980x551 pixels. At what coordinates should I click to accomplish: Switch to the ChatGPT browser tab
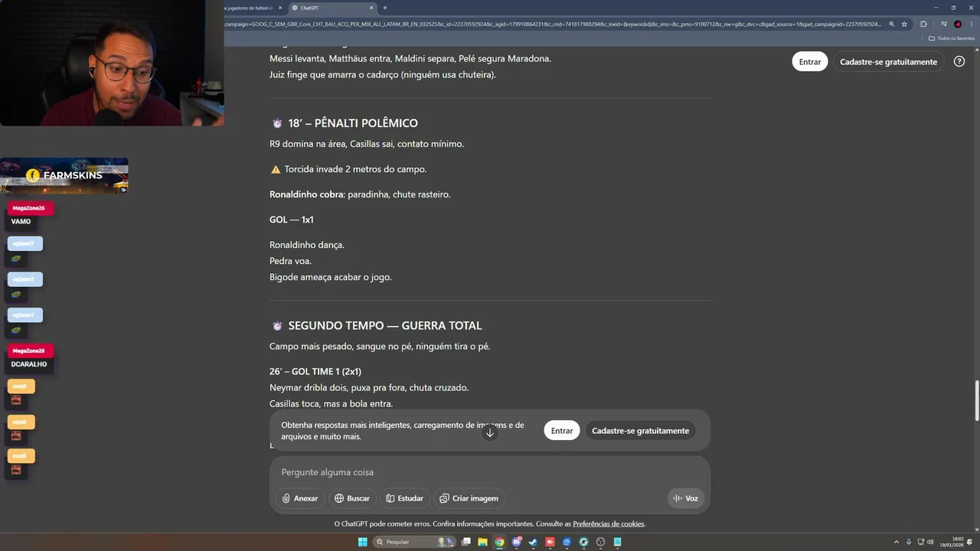pyautogui.click(x=331, y=8)
